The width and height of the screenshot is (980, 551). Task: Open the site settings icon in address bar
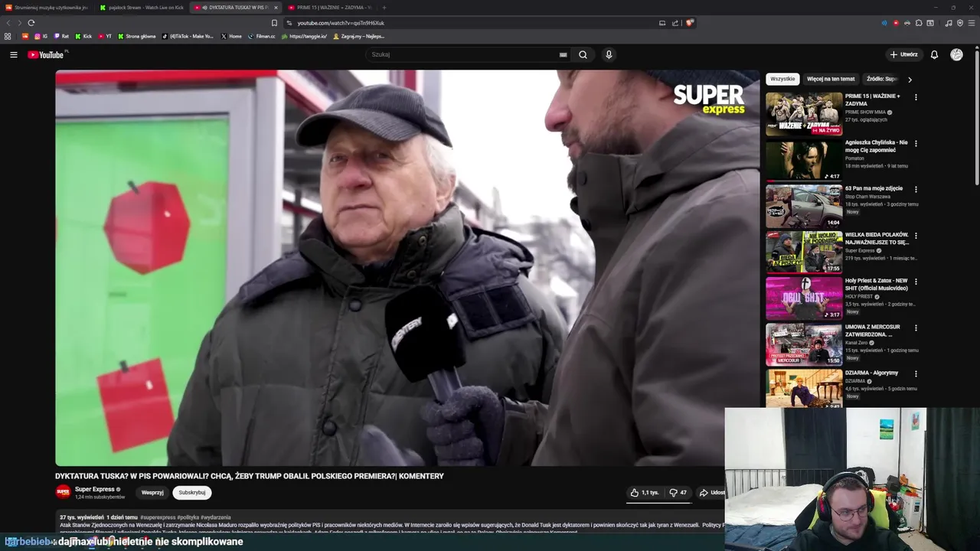(x=289, y=23)
